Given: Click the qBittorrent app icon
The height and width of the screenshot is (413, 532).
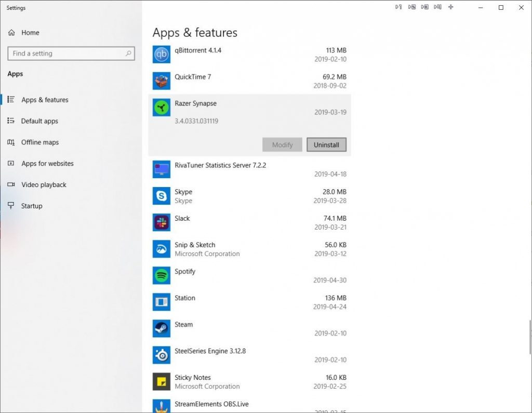Looking at the screenshot, I should (x=162, y=55).
